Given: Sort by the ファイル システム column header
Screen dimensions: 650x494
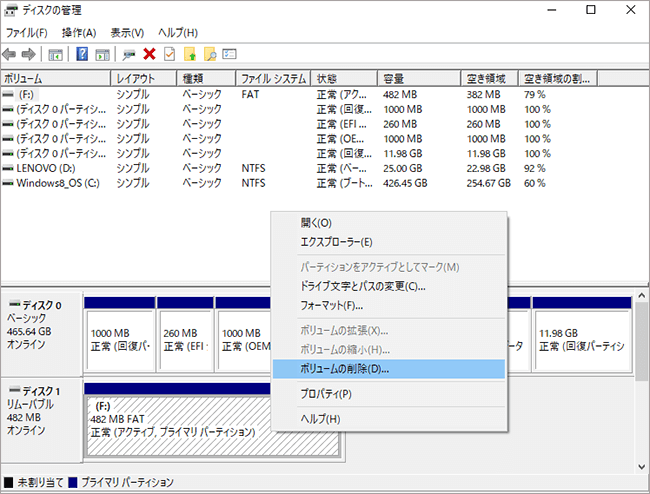Looking at the screenshot, I should 273,78.
